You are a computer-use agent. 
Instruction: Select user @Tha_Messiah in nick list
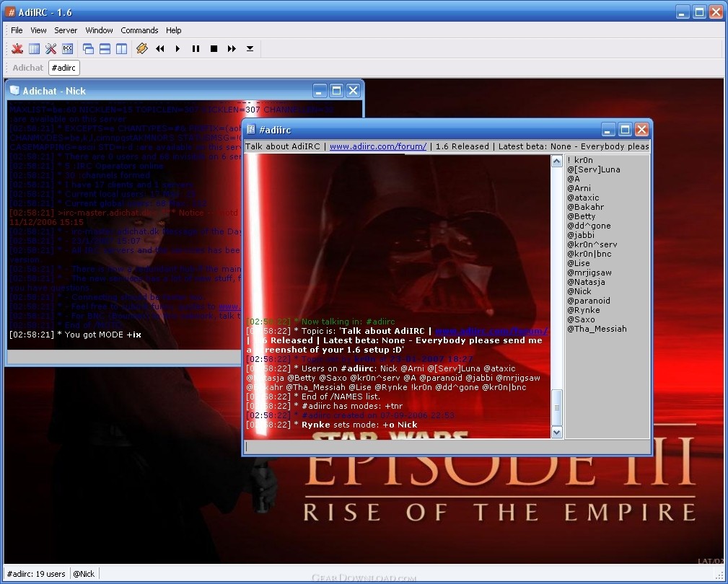click(597, 329)
